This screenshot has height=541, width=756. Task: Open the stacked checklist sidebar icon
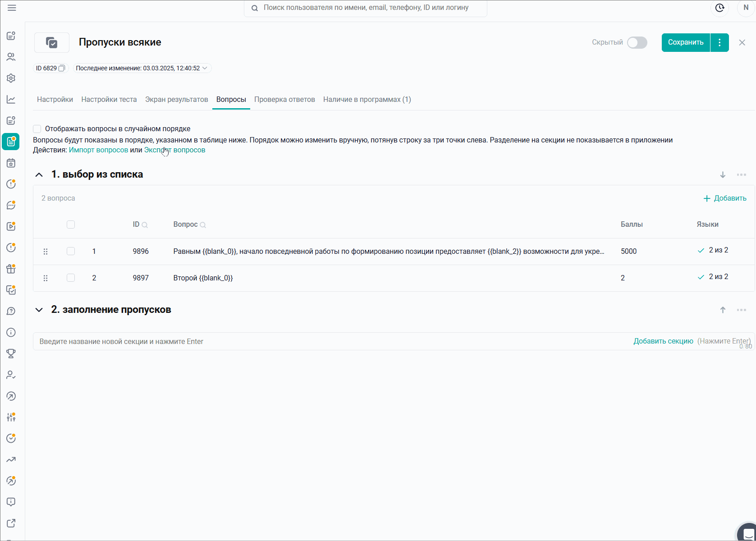click(x=11, y=290)
